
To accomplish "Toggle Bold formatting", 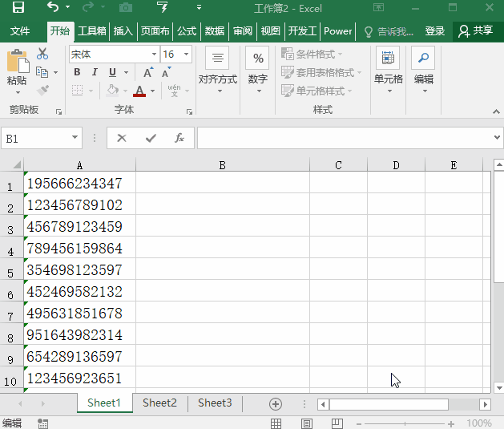I will tap(77, 72).
